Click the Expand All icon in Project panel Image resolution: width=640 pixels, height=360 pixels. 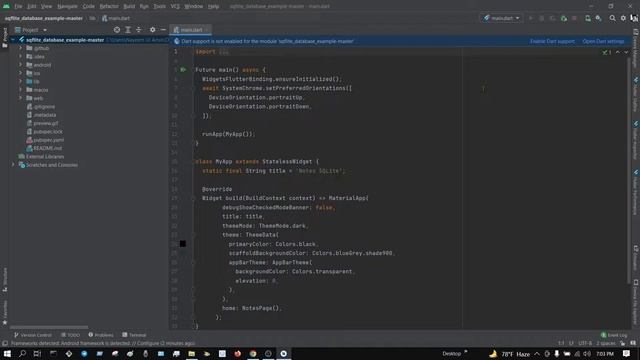pyautogui.click(x=128, y=30)
